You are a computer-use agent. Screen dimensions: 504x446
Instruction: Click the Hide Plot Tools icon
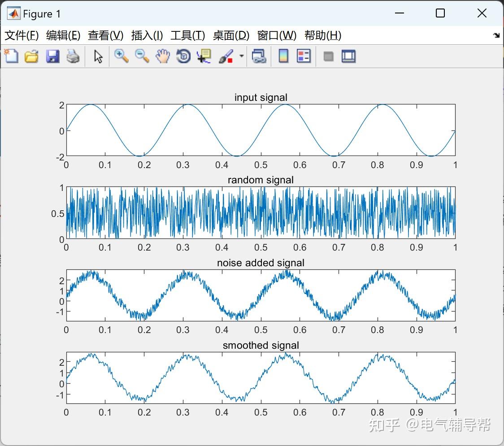[328, 56]
